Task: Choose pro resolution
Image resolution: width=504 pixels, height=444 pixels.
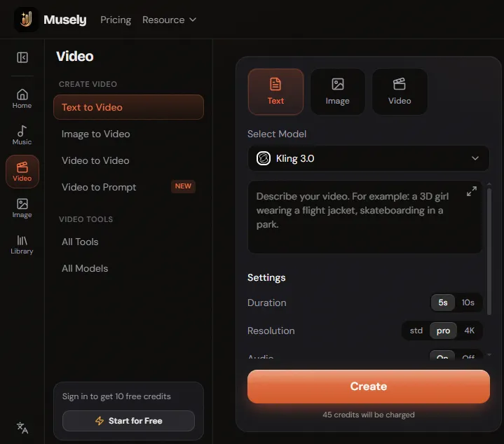Action: [x=443, y=331]
